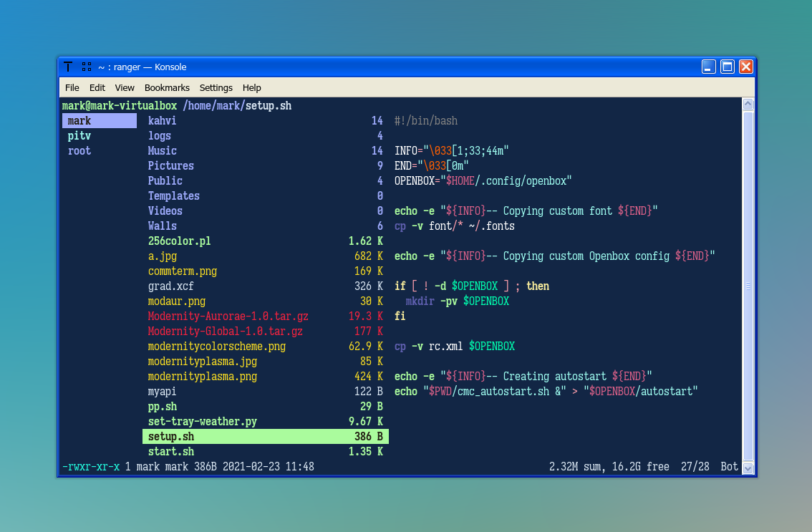Click the 'mkdir -pv $OPENBOX' line

[x=458, y=301]
